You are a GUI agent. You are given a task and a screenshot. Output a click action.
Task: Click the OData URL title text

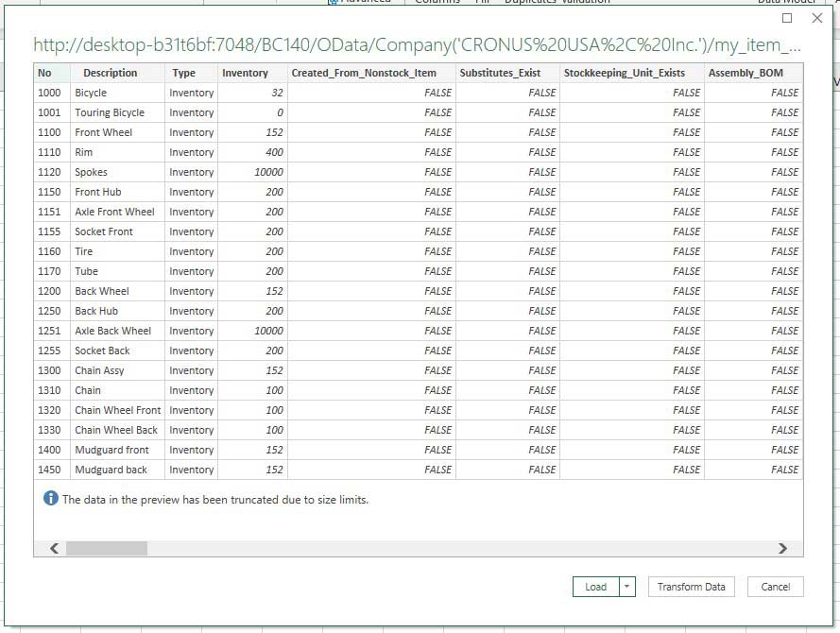[418, 44]
